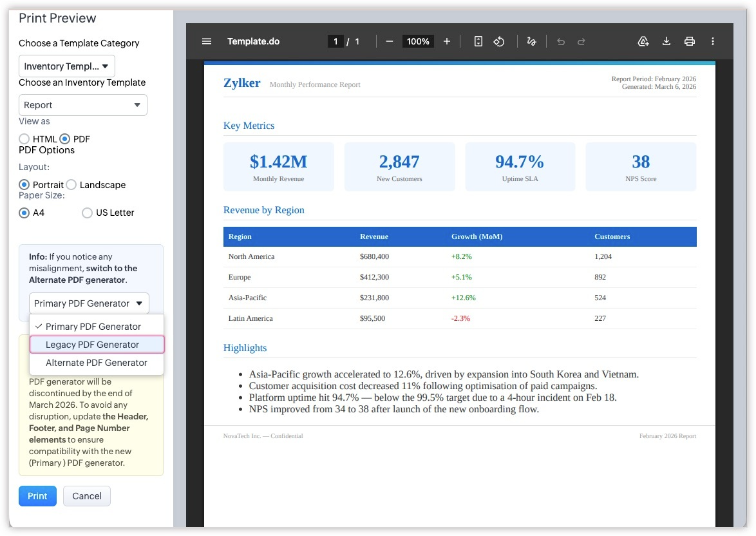Image resolution: width=756 pixels, height=536 pixels.
Task: Download the PDF file
Action: pos(666,41)
